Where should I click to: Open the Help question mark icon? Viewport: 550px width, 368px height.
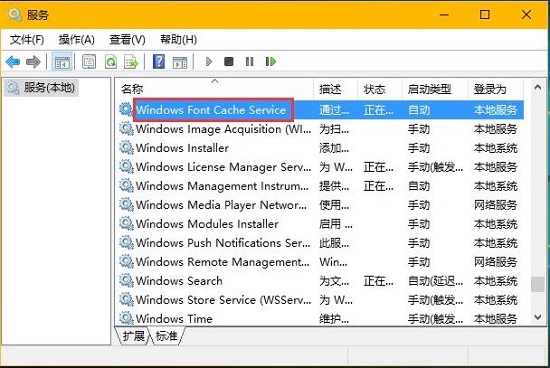click(x=159, y=62)
